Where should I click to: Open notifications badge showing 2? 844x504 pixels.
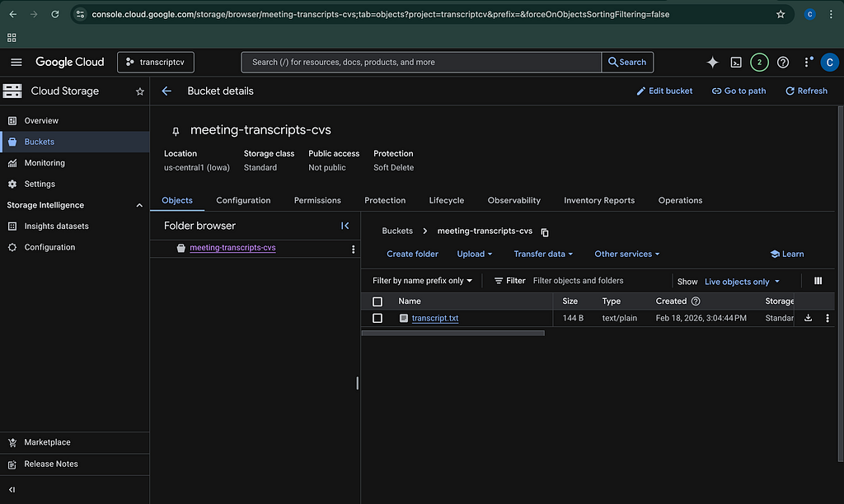point(759,63)
